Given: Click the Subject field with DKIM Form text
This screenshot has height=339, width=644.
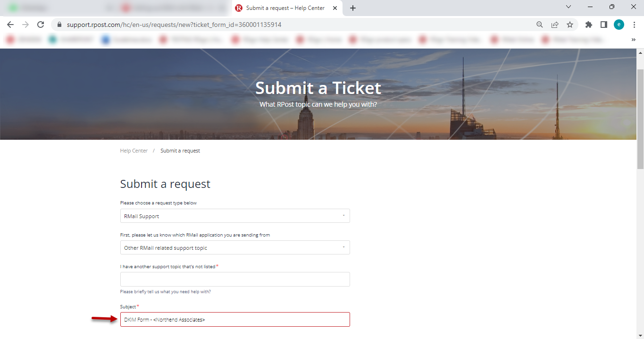Looking at the screenshot, I should pos(235,320).
